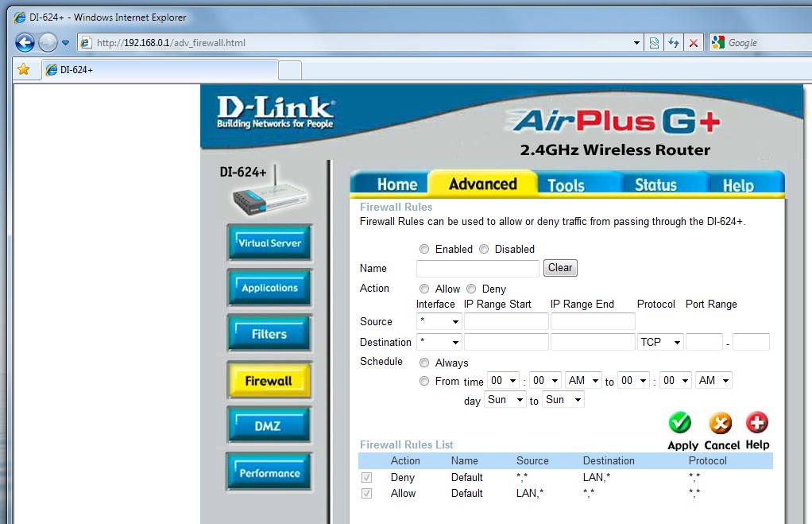This screenshot has height=524, width=812.
Task: Select the Disabled radio button
Action: click(x=484, y=250)
